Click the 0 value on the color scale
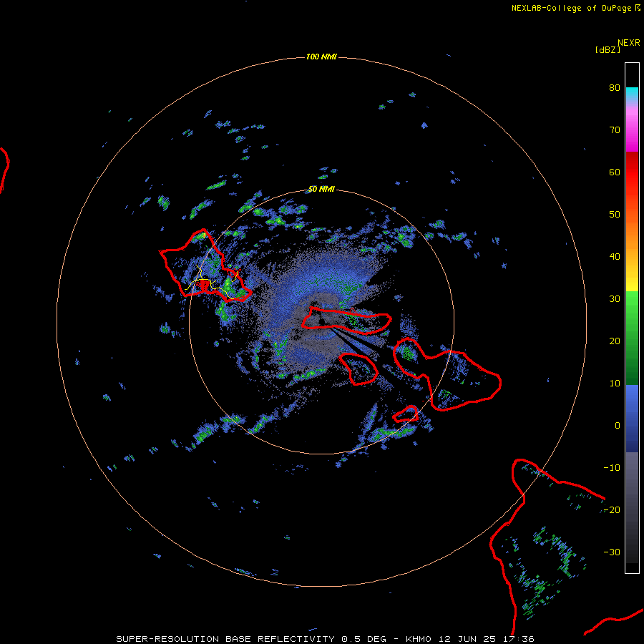This screenshot has width=644, height=644. 618,426
